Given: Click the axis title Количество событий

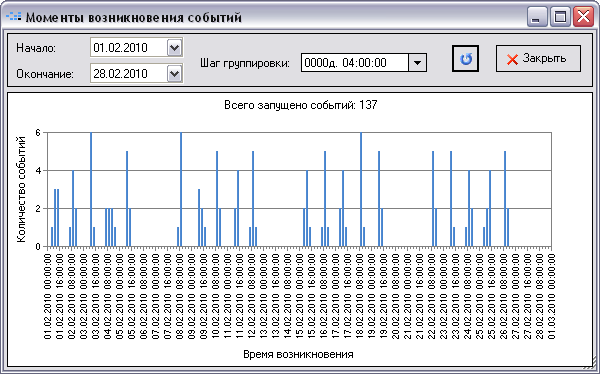Looking at the screenshot, I should tap(21, 189).
